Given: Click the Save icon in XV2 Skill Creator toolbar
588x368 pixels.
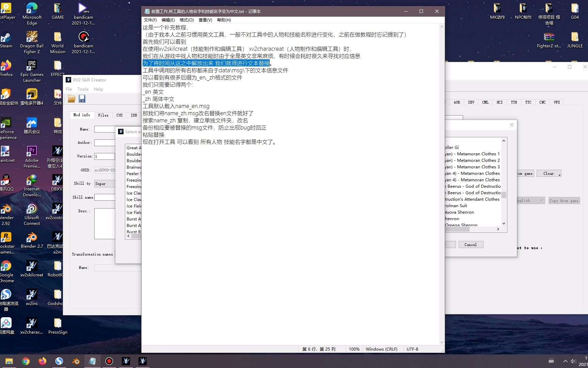Looking at the screenshot, I should (82, 98).
